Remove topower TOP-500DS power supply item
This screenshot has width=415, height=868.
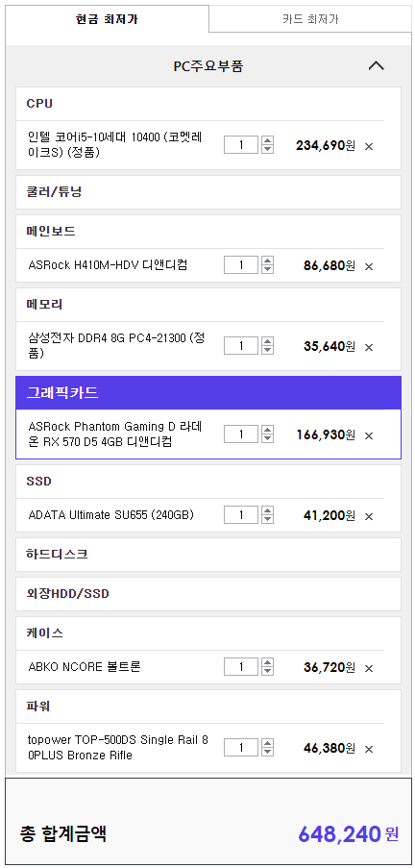click(369, 749)
